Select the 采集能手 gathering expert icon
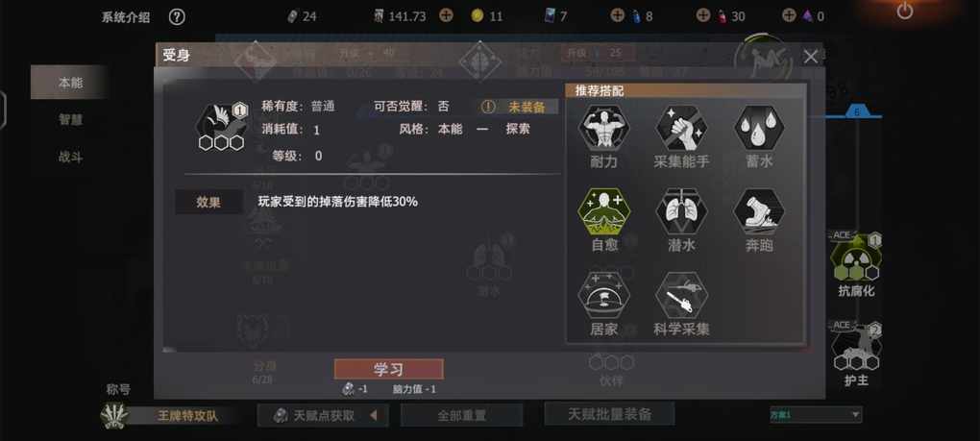Image resolution: width=980 pixels, height=441 pixels. (681, 128)
